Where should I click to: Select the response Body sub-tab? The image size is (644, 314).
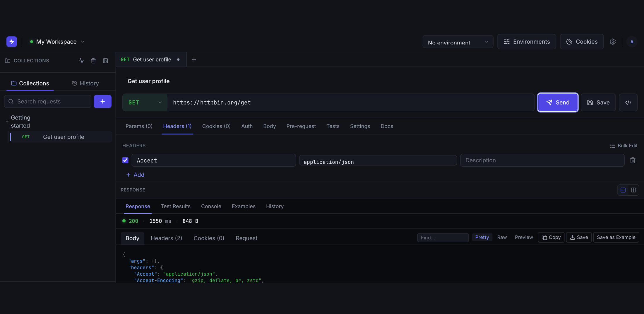[132, 238]
